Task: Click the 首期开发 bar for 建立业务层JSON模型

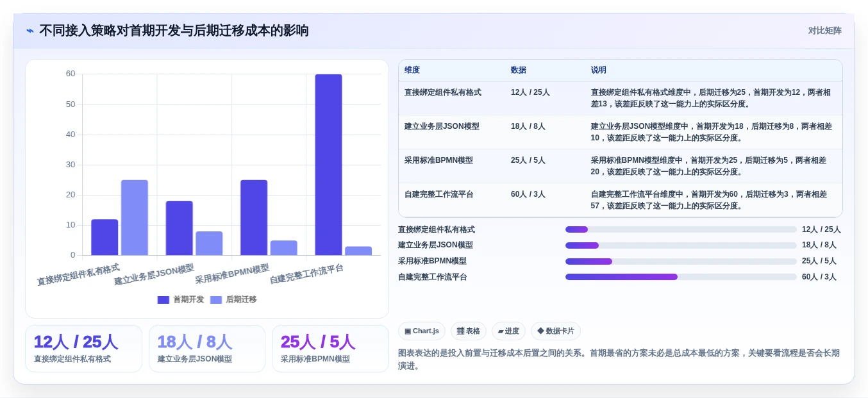Action: (179, 228)
